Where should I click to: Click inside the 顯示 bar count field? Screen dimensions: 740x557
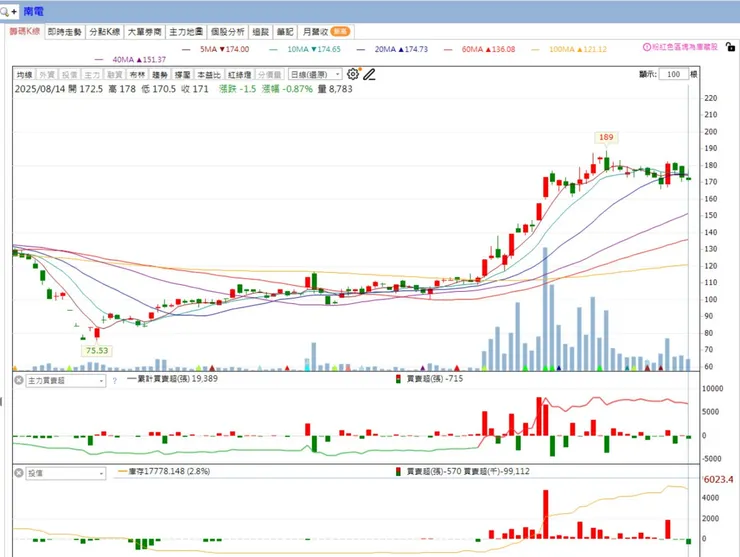click(673, 74)
